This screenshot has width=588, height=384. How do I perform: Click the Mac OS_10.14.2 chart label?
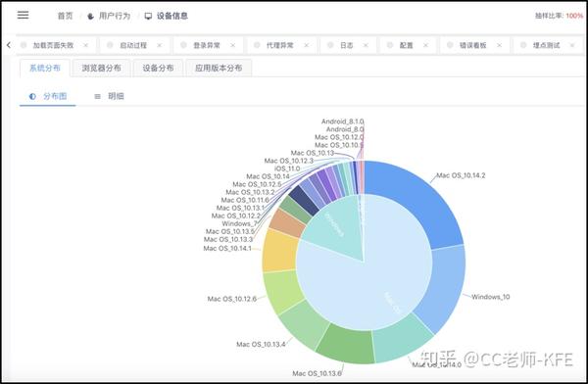tap(461, 175)
